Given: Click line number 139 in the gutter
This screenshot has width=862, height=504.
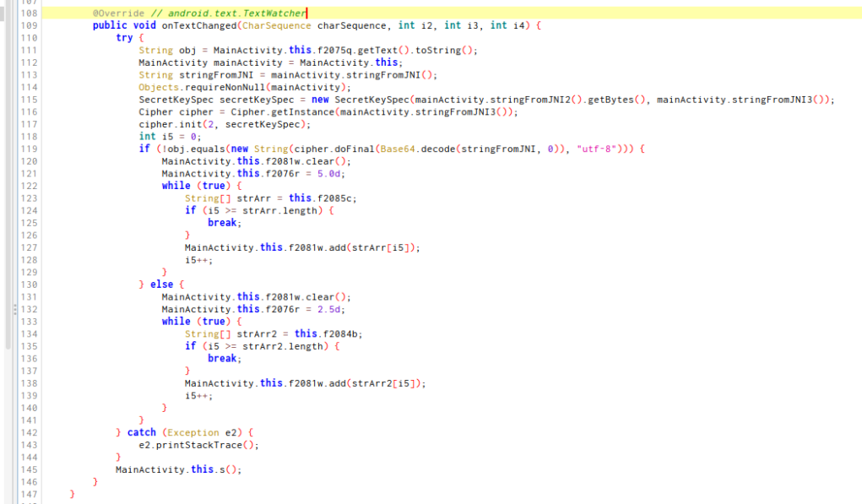Looking at the screenshot, I should [30, 396].
